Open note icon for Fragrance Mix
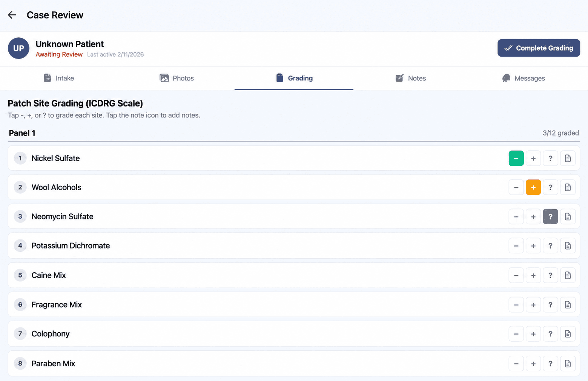This screenshot has height=381, width=588. pyautogui.click(x=568, y=305)
